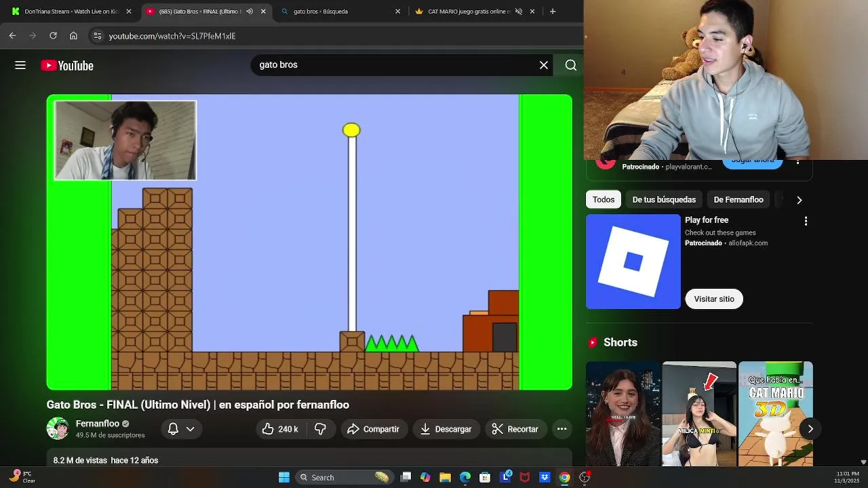Viewport: 868px width, 488px height.
Task: Close the DonTriana Stream tab
Action: coord(129,12)
